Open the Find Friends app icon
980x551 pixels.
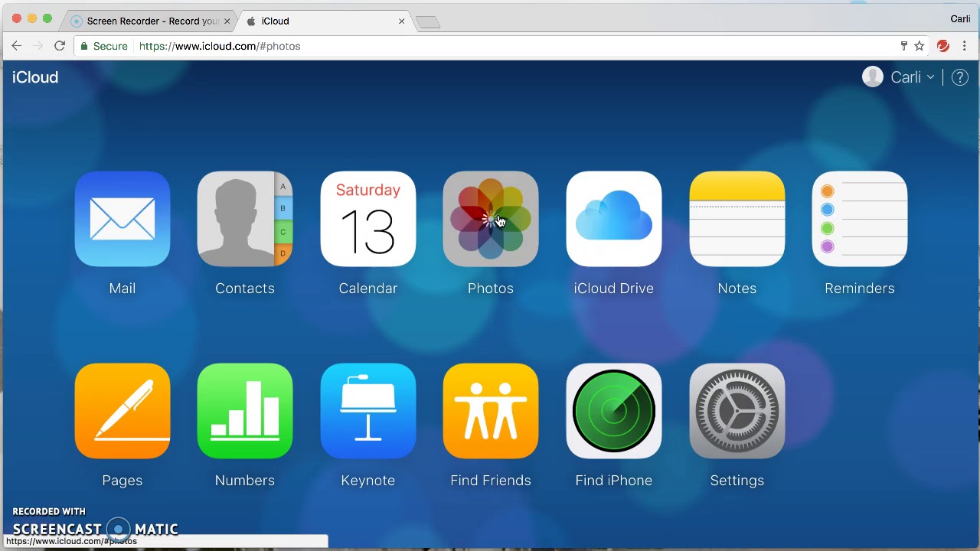[x=491, y=411]
